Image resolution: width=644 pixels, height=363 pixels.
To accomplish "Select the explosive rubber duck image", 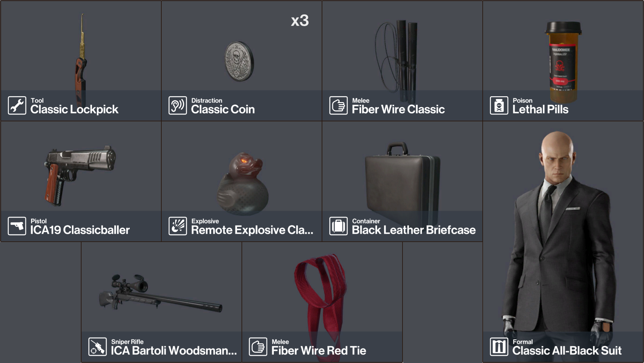I will (x=243, y=184).
